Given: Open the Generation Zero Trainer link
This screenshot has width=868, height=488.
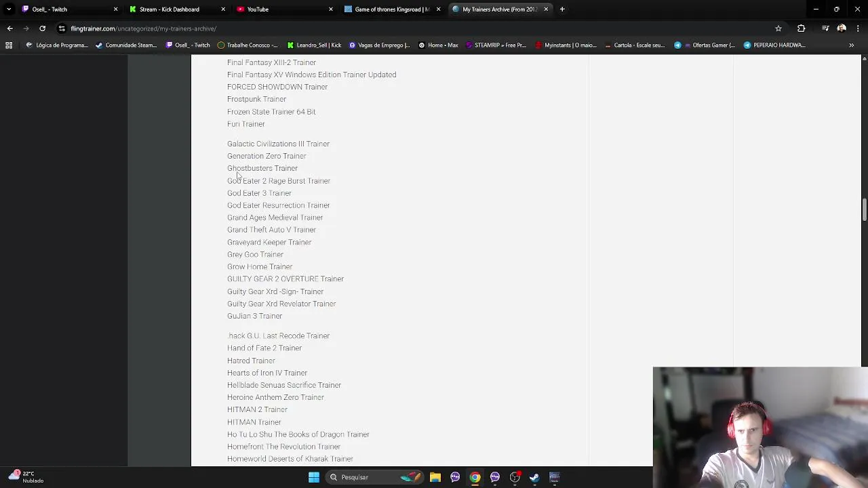Looking at the screenshot, I should point(267,156).
